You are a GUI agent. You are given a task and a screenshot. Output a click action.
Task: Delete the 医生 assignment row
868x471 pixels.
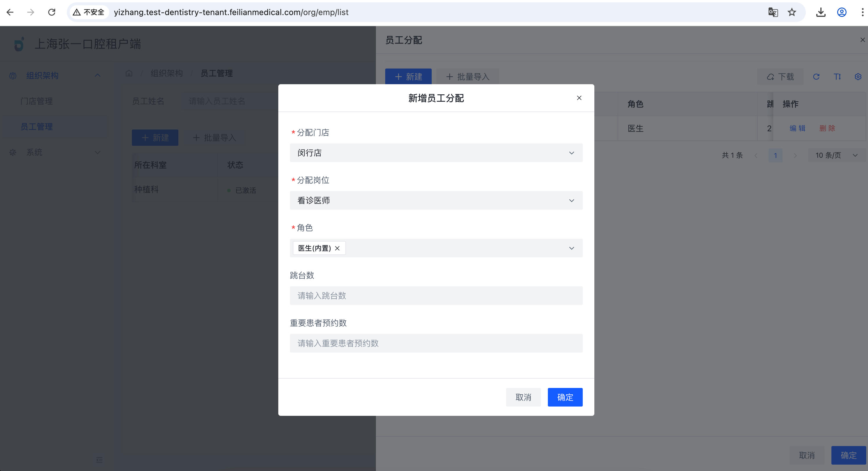point(827,128)
